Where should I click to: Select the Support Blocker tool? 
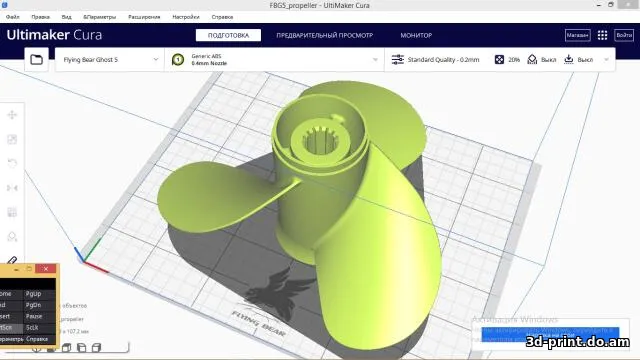pos(12,237)
